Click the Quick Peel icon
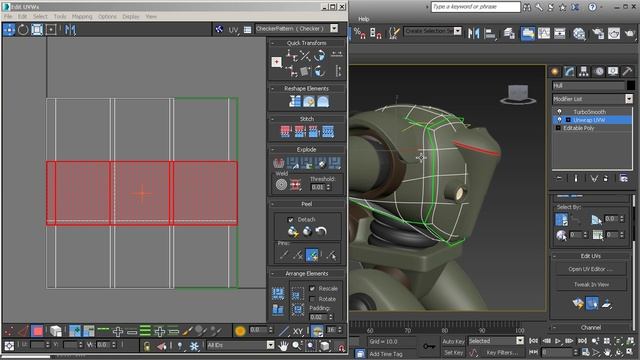This screenshot has width=640, height=360. tap(293, 231)
